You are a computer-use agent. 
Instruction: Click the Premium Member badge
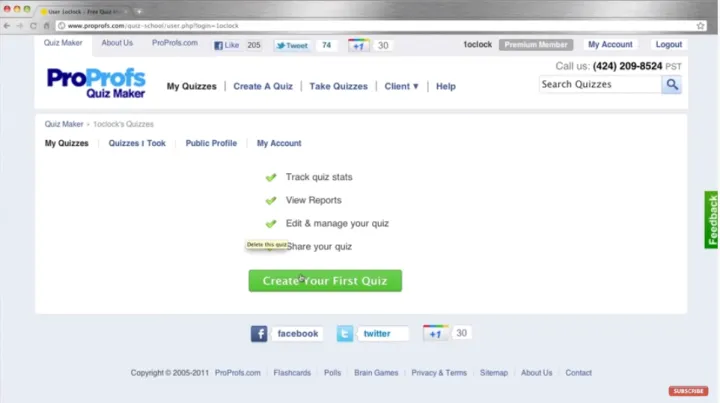point(536,45)
